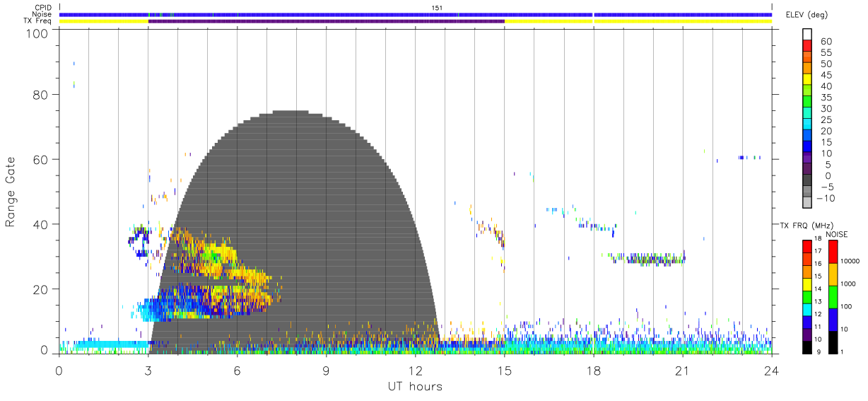Viewport: 868px width, 401px height.
Task: Click the blue Noise strip above plot
Action: pyautogui.click(x=416, y=14)
